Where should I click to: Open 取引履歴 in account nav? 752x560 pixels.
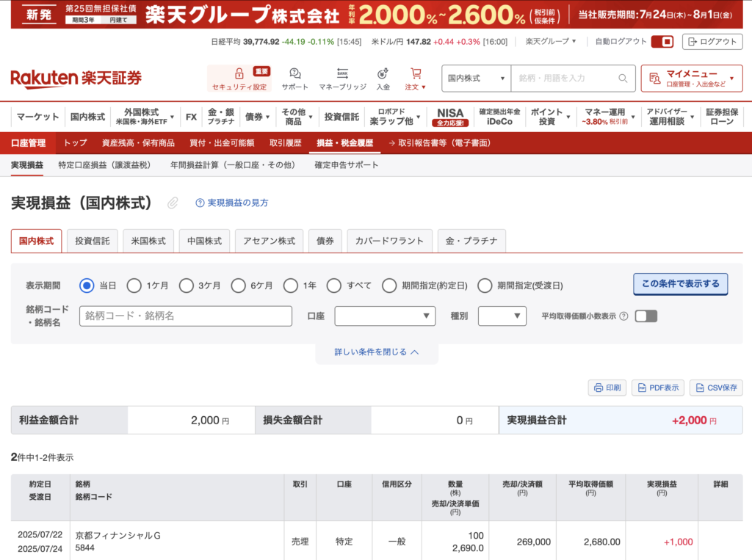click(x=286, y=143)
